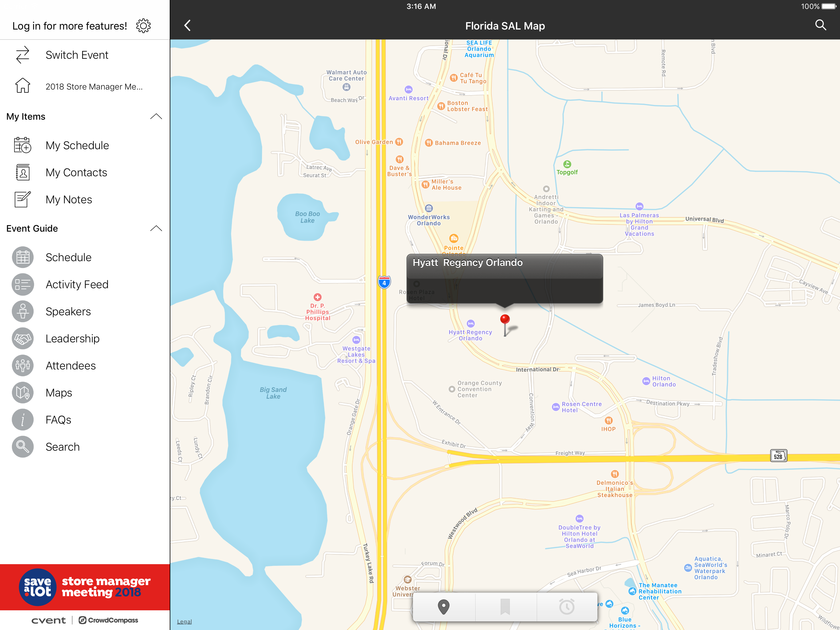
Task: Go back using the top-left arrow
Action: coord(187,26)
